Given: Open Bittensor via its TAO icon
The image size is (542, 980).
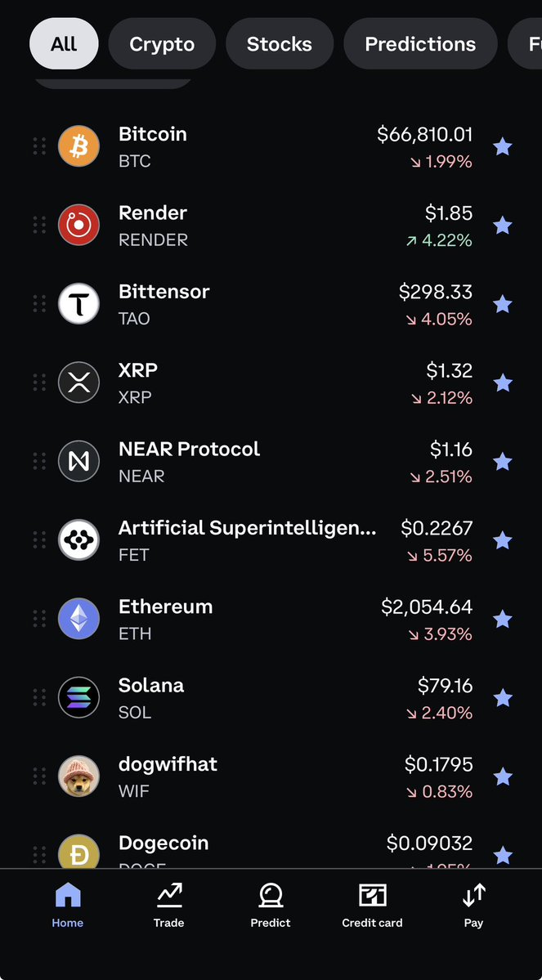Looking at the screenshot, I should click(x=78, y=304).
